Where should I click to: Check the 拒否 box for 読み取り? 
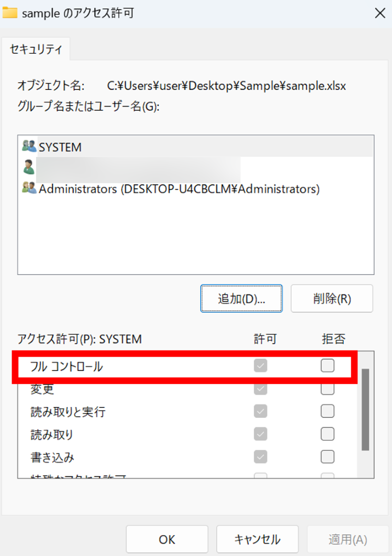(x=328, y=434)
